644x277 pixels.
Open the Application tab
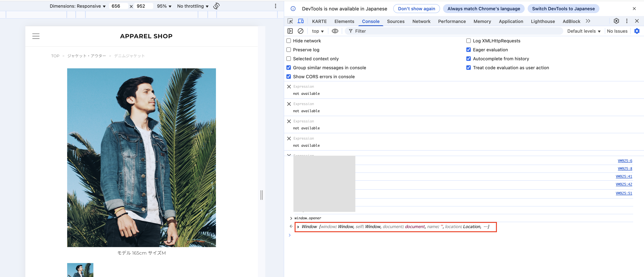tap(511, 21)
